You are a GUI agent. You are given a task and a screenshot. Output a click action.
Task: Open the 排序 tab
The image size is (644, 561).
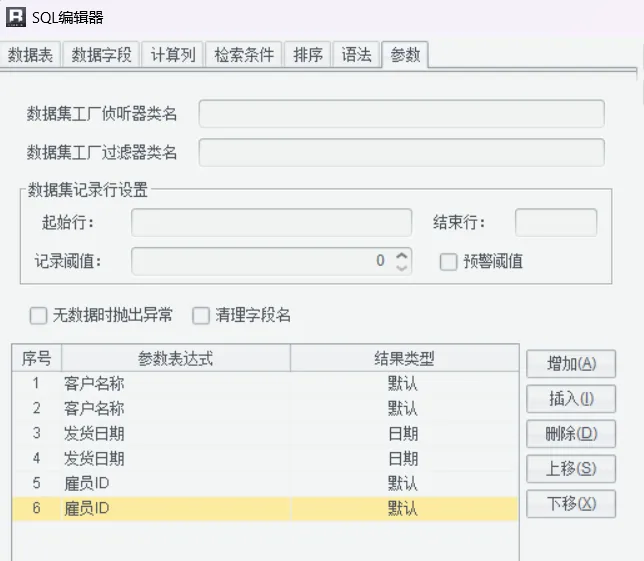coord(308,55)
